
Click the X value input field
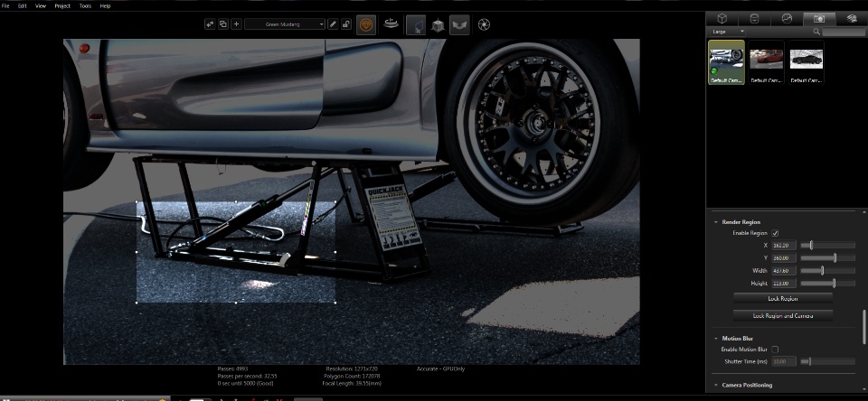point(784,245)
